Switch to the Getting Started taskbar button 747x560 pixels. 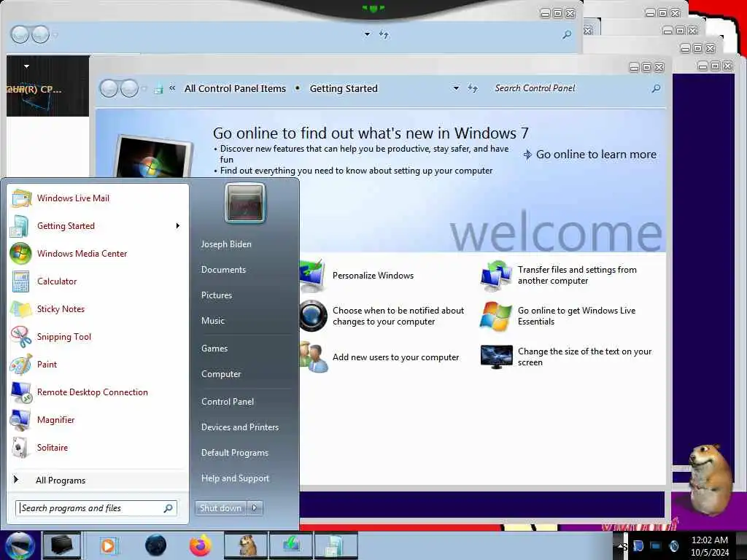tap(336, 545)
